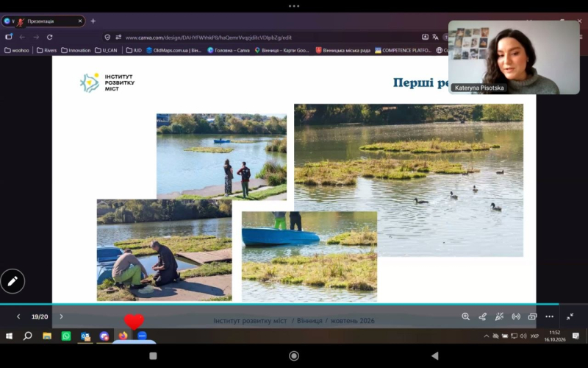Open Вінниця – Карти Google bookmark
Viewport: 588px width, 368px height.
tap(282, 50)
